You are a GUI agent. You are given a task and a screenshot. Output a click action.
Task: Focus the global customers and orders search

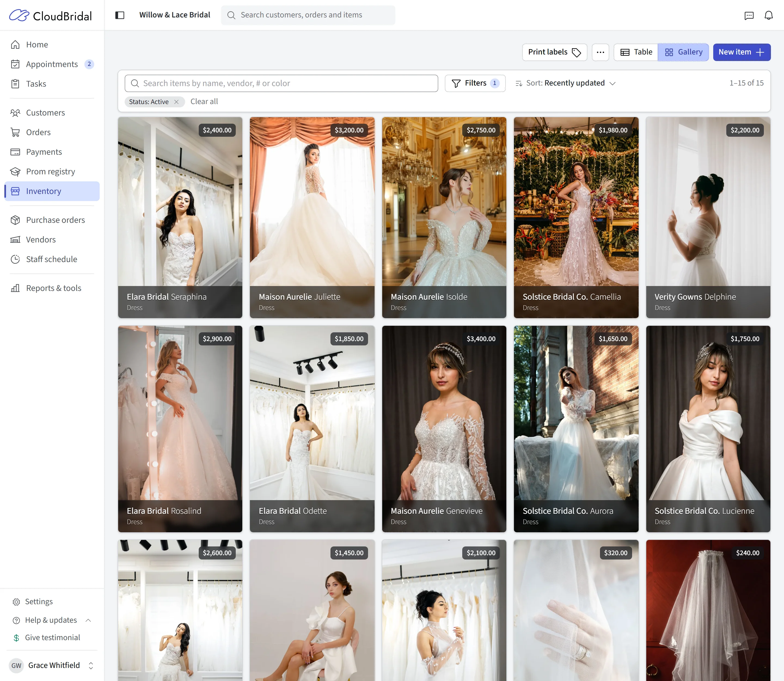tap(308, 15)
